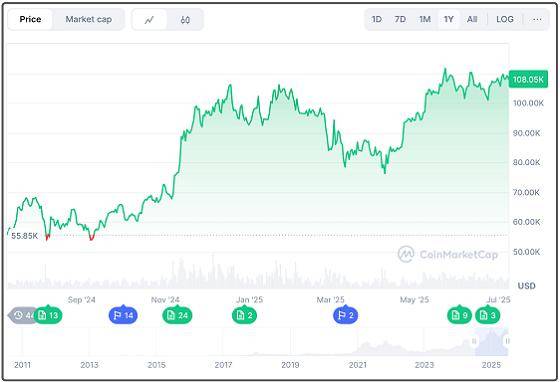Show the All time range
This screenshot has width=560, height=382.
click(472, 19)
